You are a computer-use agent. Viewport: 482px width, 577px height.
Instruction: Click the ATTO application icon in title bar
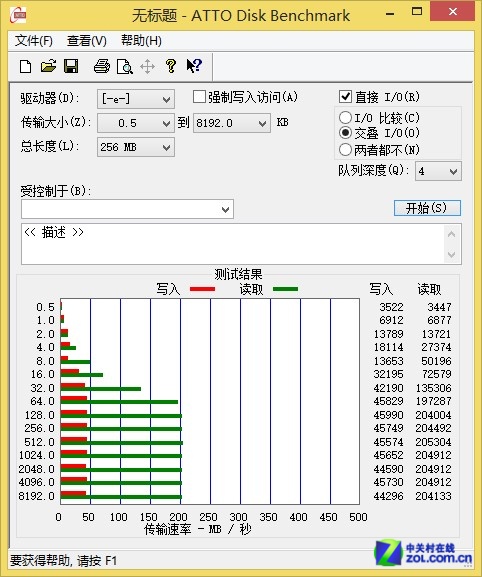point(18,15)
